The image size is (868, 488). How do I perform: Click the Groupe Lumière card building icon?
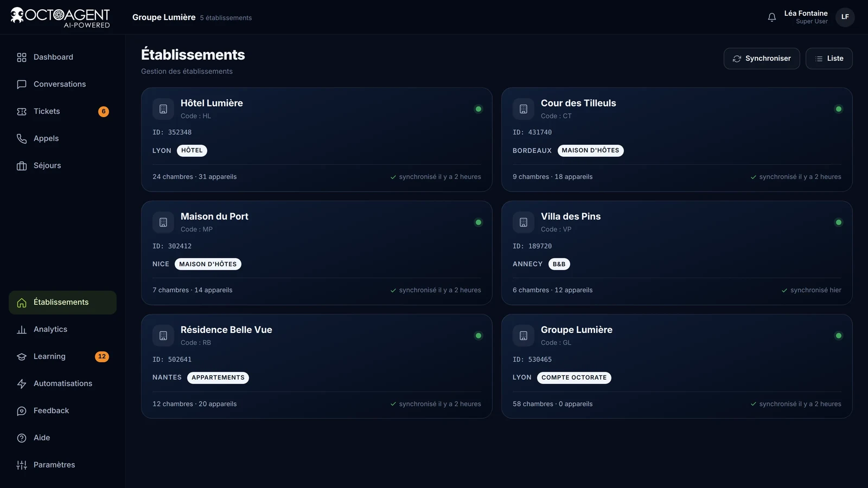[x=524, y=336]
